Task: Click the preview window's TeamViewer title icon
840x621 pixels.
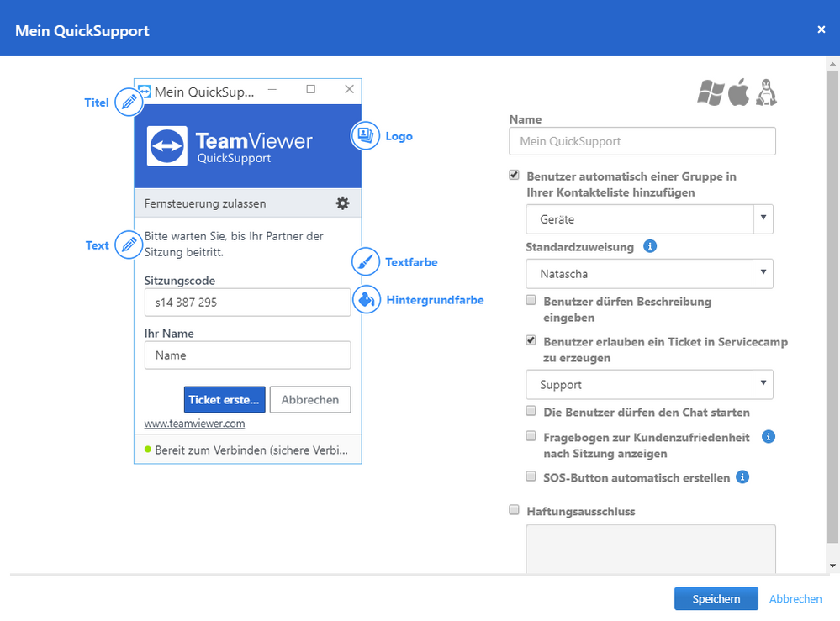Action: [145, 92]
